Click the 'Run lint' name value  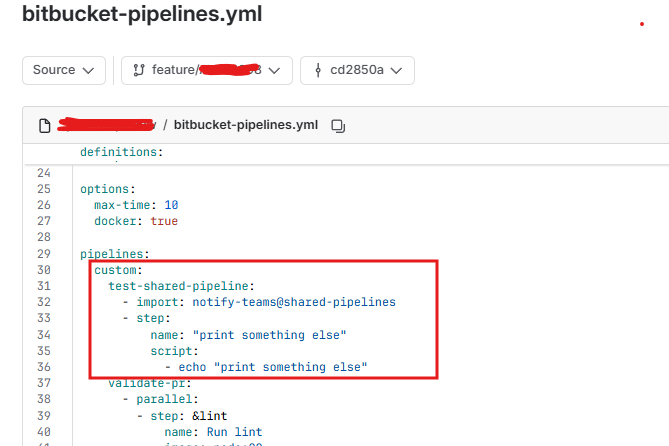(234, 432)
